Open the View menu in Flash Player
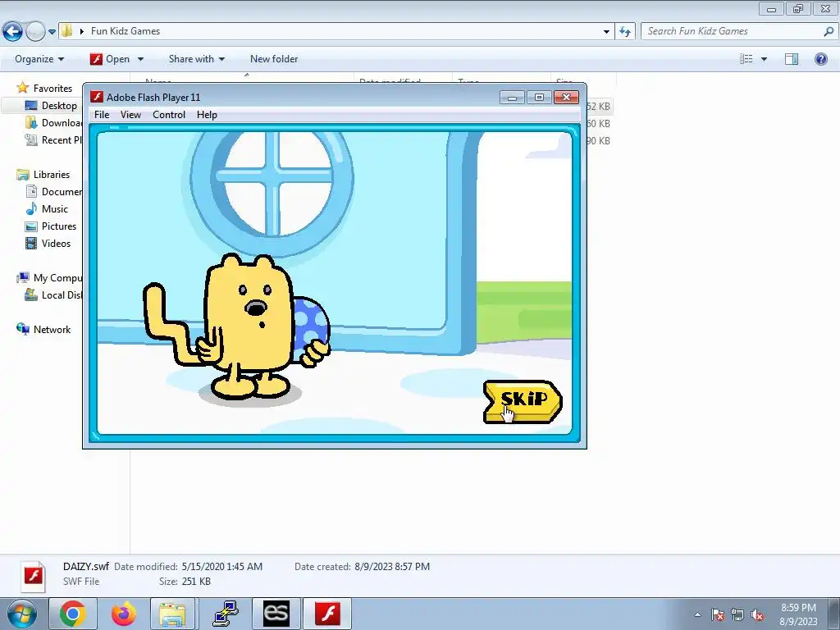Viewport: 840px width, 630px height. (x=130, y=115)
